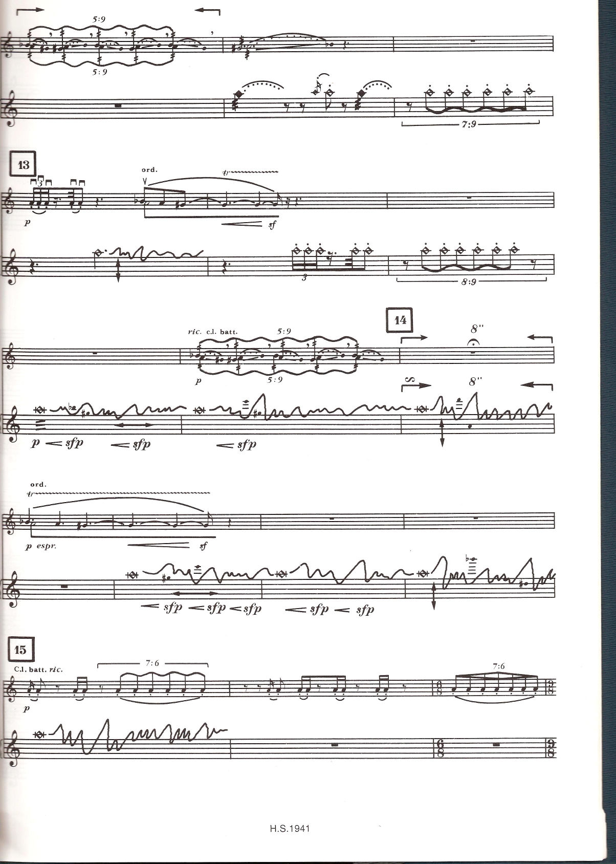
Task: Click the left-pointing arrow bracket at top center
Action: [x=208, y=11]
